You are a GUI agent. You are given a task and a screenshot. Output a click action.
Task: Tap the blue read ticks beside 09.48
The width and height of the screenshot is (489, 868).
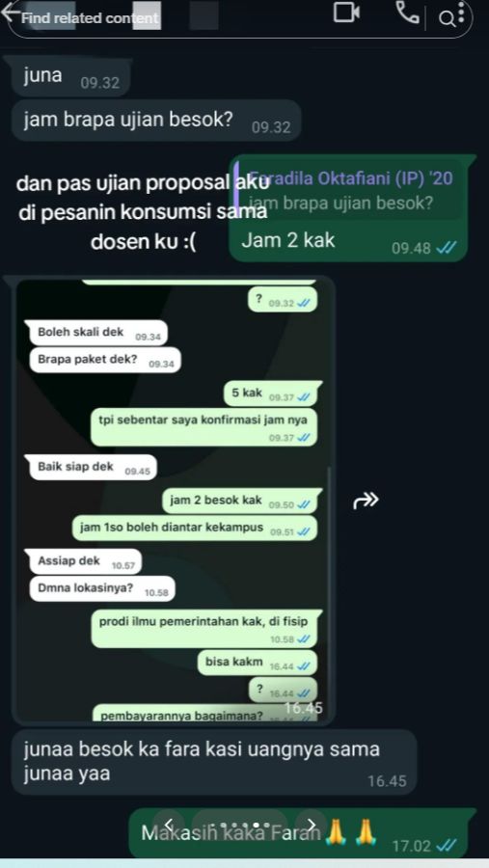pyautogui.click(x=447, y=248)
